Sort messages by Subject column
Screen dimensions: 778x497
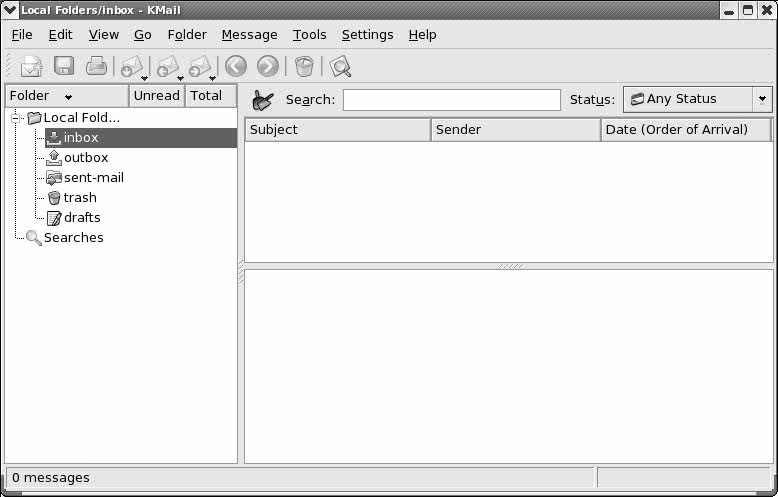coord(337,130)
